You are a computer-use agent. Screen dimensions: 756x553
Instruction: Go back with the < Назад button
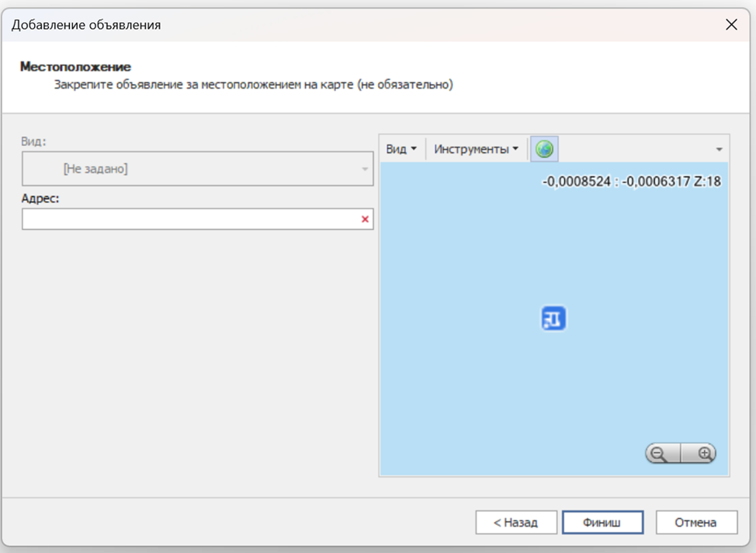tap(517, 522)
